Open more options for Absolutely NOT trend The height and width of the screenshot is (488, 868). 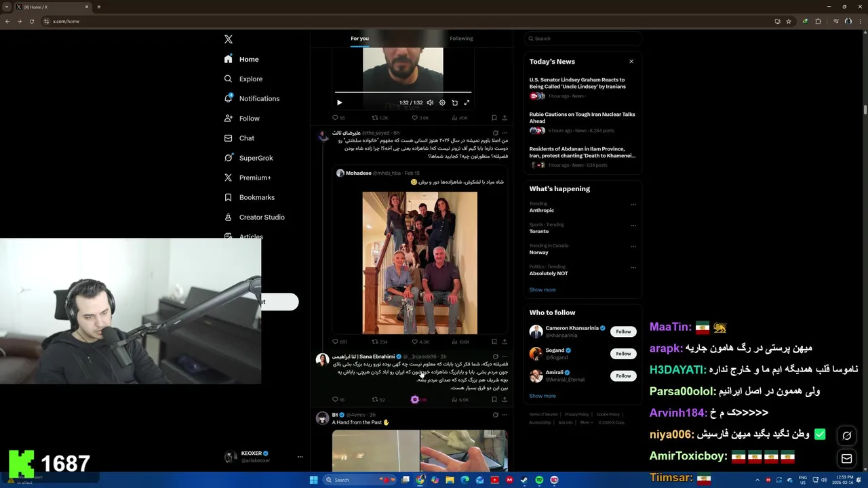(633, 267)
